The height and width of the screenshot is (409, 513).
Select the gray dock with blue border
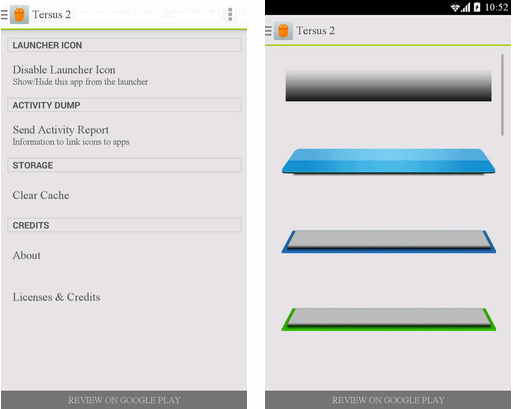point(388,241)
